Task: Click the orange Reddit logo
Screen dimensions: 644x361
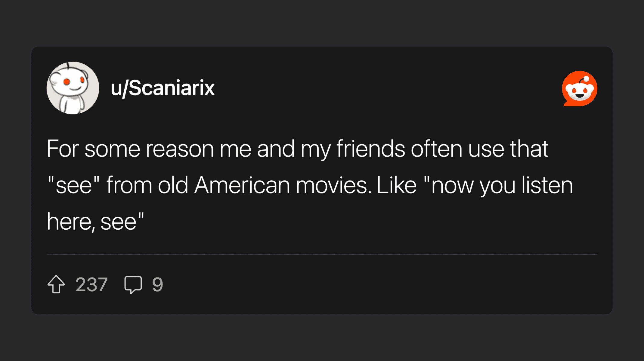Action: coord(580,88)
